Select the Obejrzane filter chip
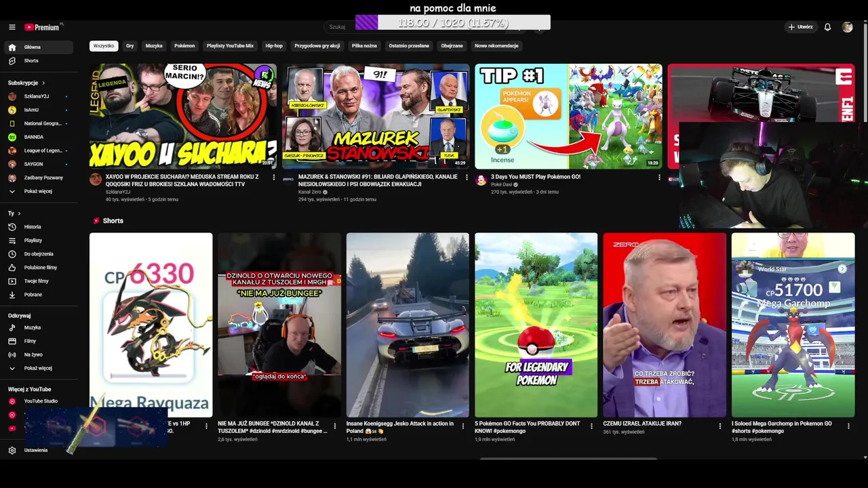 pyautogui.click(x=452, y=46)
